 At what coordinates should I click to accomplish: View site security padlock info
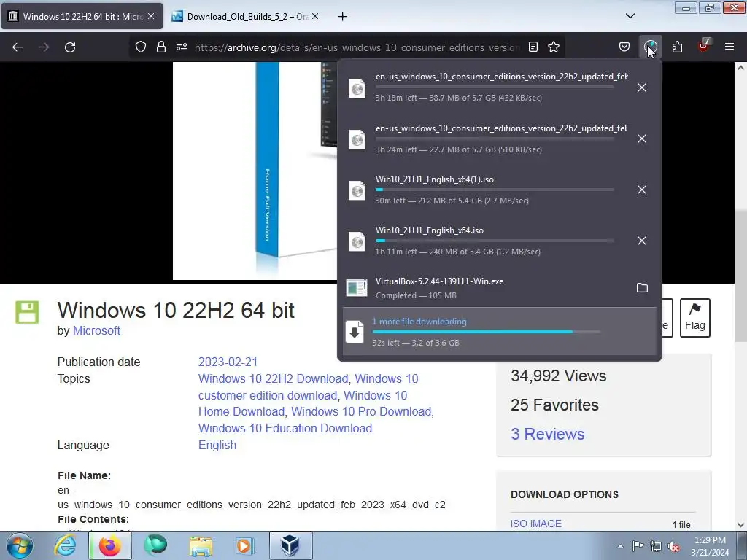tap(161, 47)
